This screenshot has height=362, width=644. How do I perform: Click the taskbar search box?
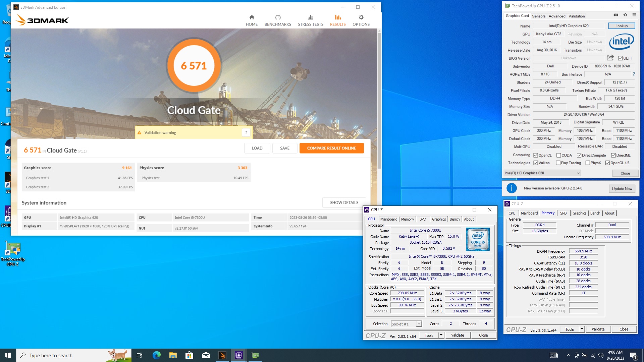74,355
